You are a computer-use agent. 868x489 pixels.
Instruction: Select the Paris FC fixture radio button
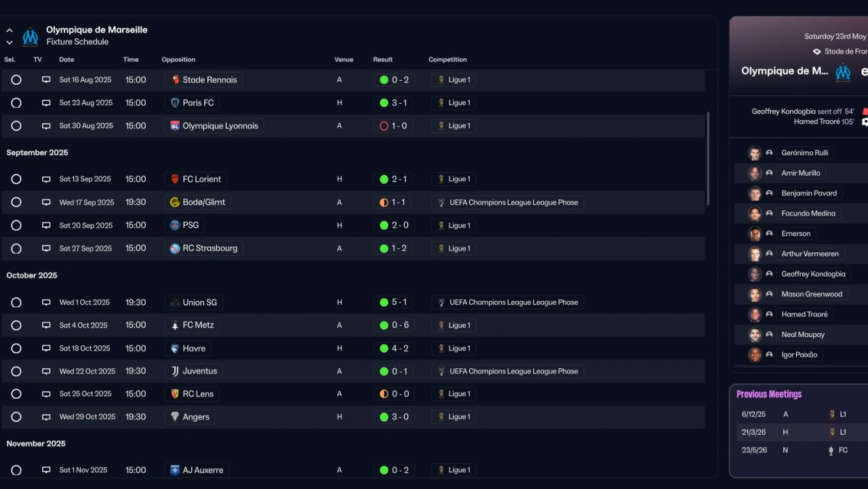16,103
